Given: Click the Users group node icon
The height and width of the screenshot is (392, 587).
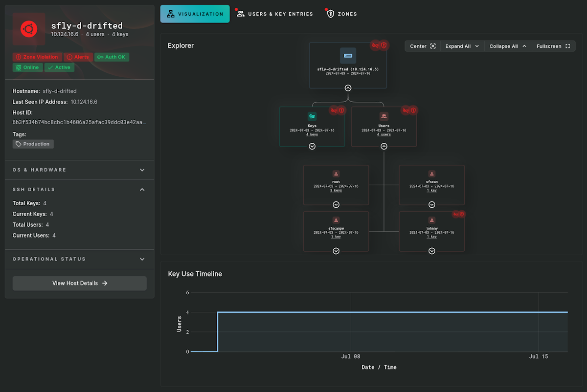Looking at the screenshot, I should point(384,116).
